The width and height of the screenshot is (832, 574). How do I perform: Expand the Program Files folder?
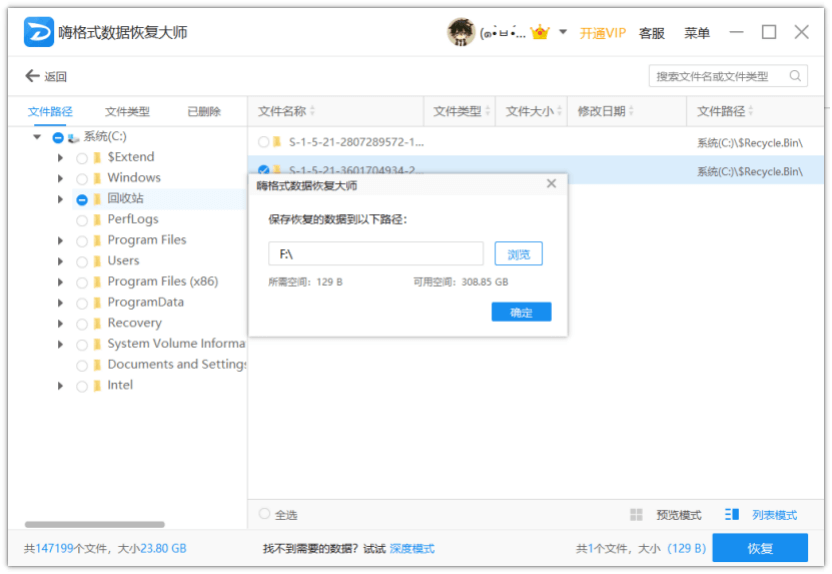pos(60,240)
